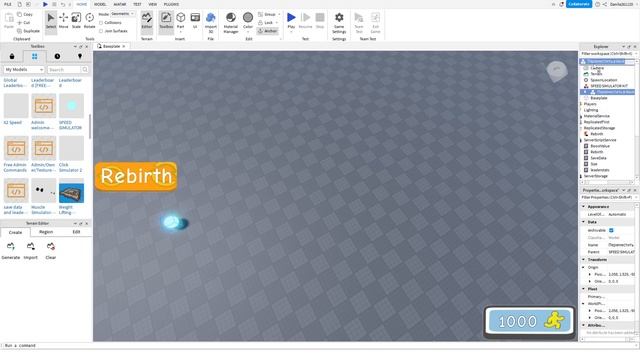Open Import 3D
This screenshot has width=640, height=360.
tap(211, 22)
